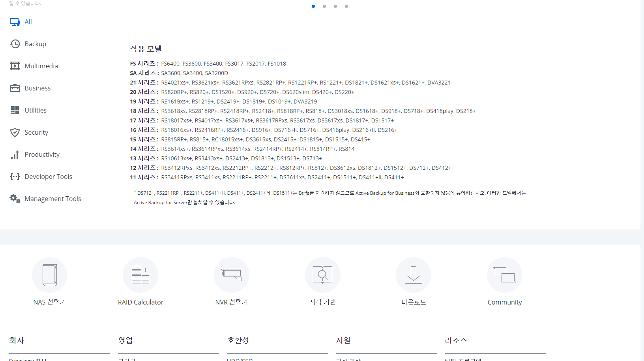
Task: Click the SA 시리즈 row label
Action: tap(144, 73)
